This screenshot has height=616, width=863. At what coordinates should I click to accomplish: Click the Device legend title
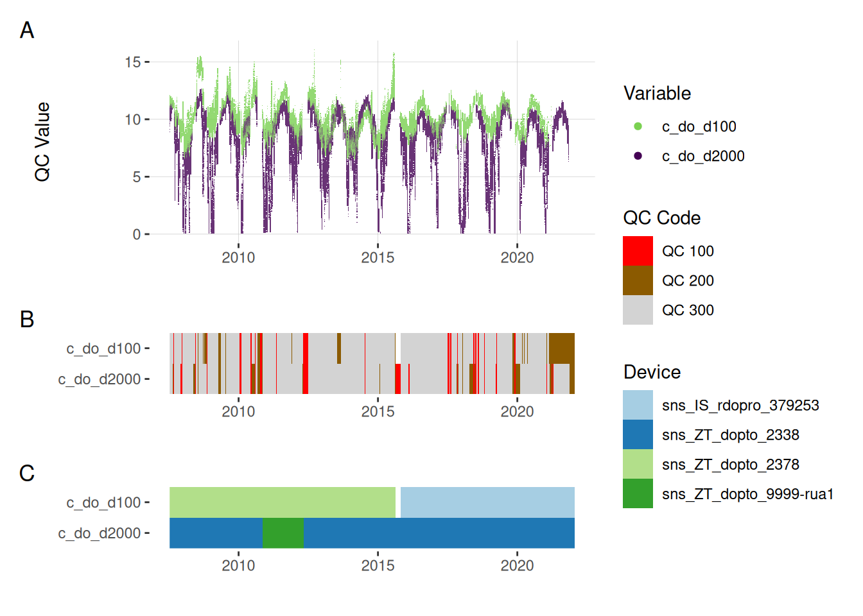652,372
